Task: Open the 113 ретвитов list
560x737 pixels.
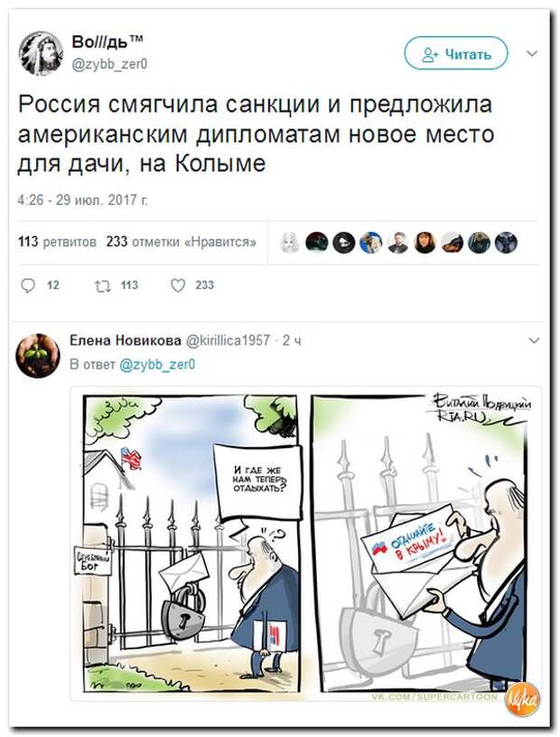Action: pos(58,242)
